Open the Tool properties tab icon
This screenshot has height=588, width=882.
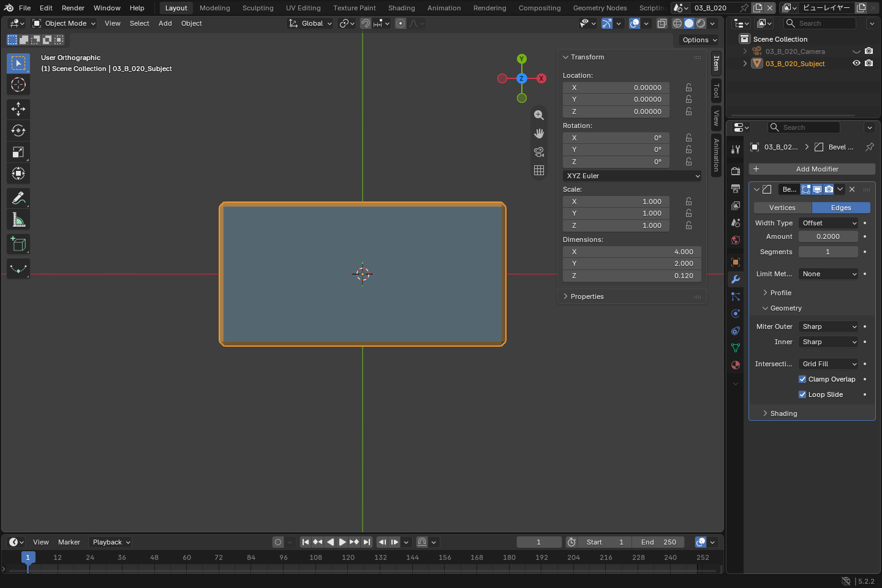pyautogui.click(x=736, y=149)
